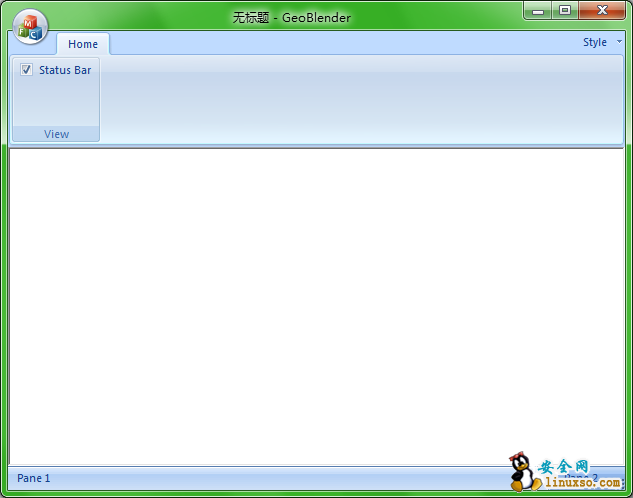Open the Style dropdown menu

tap(595, 42)
